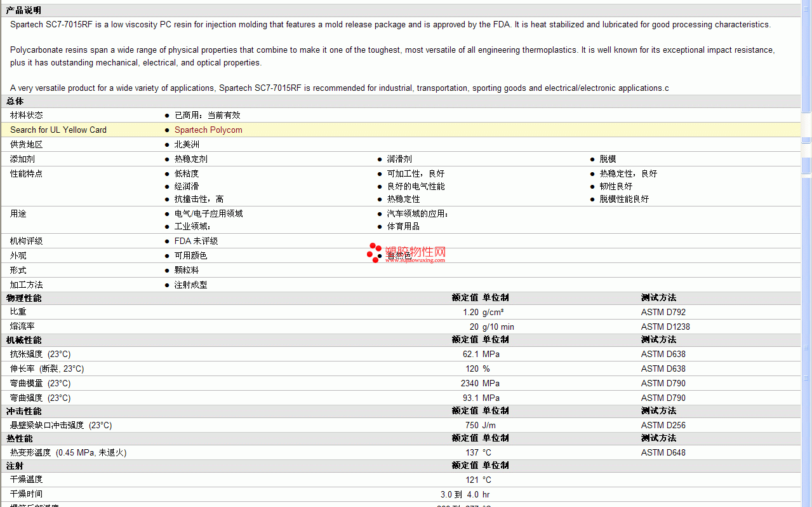This screenshot has width=812, height=507.
Task: Select the 机构评级 row label
Action: [x=27, y=241]
